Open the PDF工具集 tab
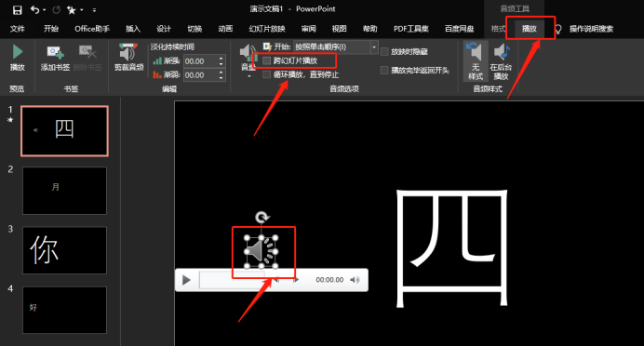644x346 pixels. [x=410, y=29]
